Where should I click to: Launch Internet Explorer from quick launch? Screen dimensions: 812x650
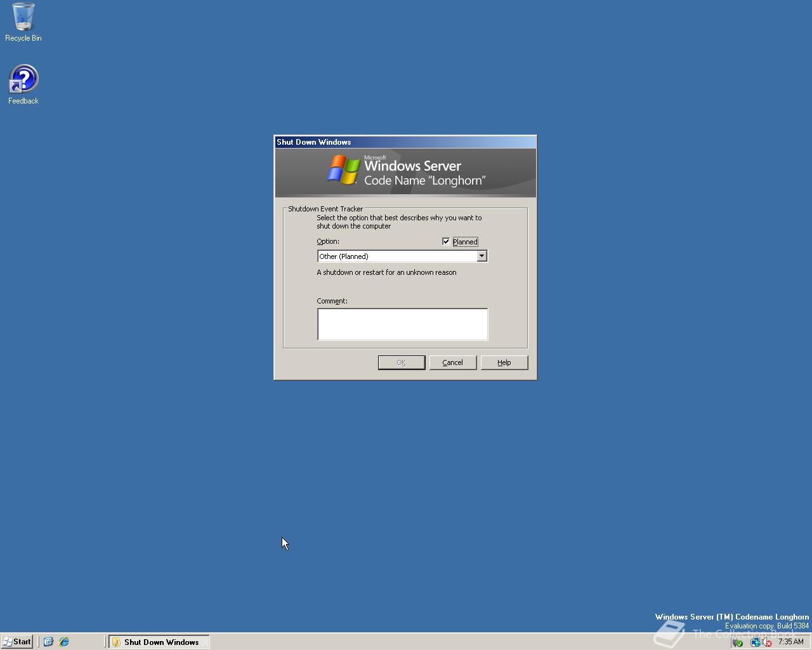point(64,642)
